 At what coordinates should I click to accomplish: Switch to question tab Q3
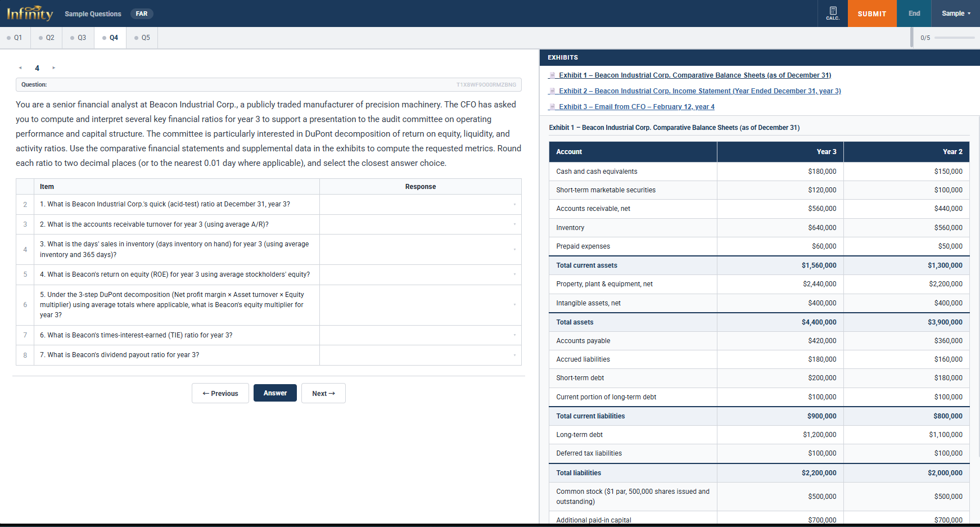[78, 38]
